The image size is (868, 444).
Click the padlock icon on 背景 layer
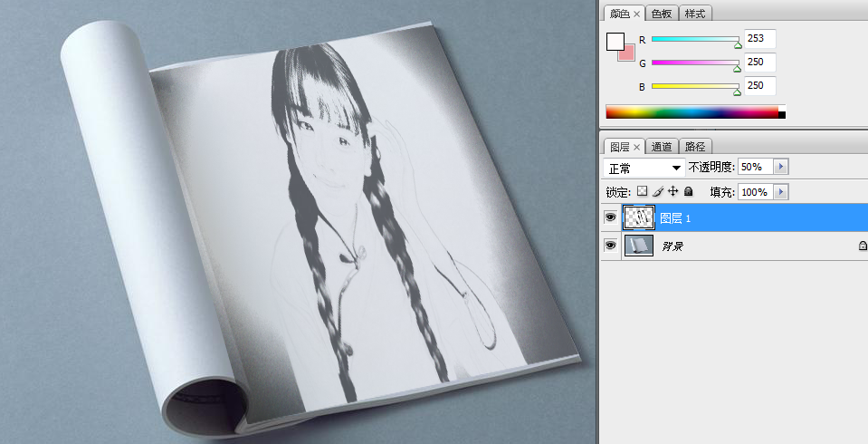point(863,245)
